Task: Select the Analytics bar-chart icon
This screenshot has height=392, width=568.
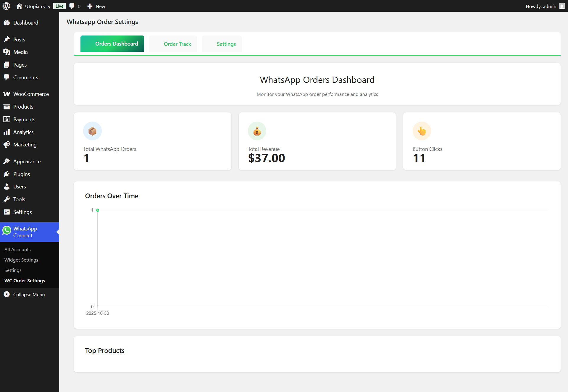Action: click(7, 132)
